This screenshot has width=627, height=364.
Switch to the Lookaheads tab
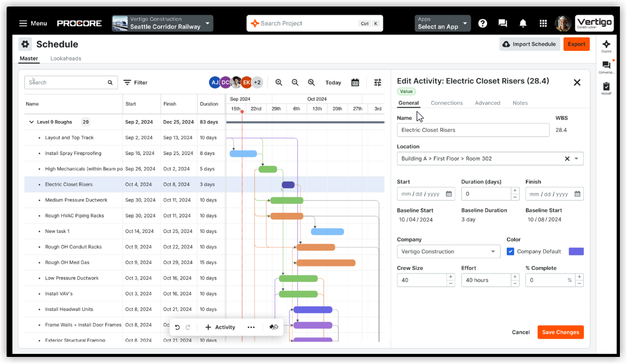pos(66,58)
